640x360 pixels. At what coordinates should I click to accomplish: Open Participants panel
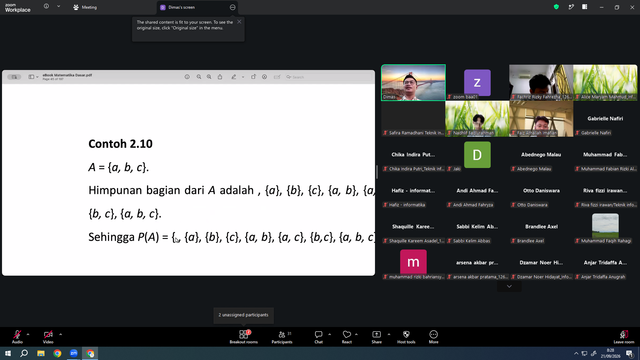(x=282, y=337)
